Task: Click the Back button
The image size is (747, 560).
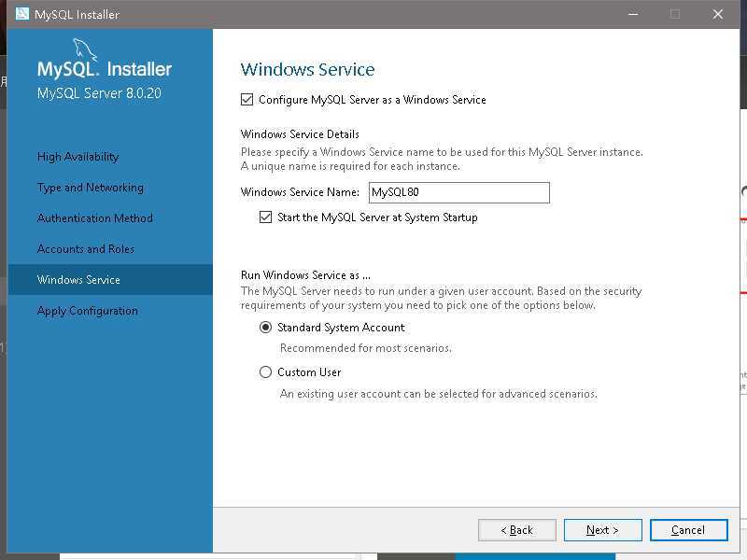Action: click(x=517, y=530)
